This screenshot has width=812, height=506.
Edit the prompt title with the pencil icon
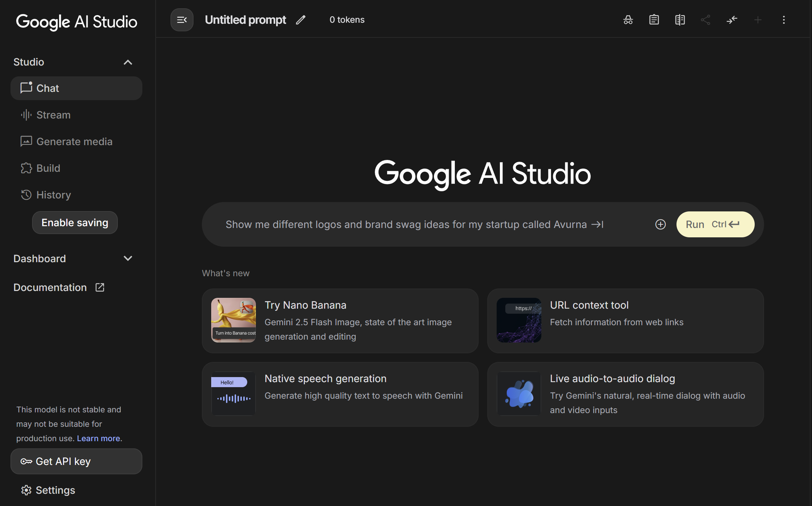[x=301, y=20]
